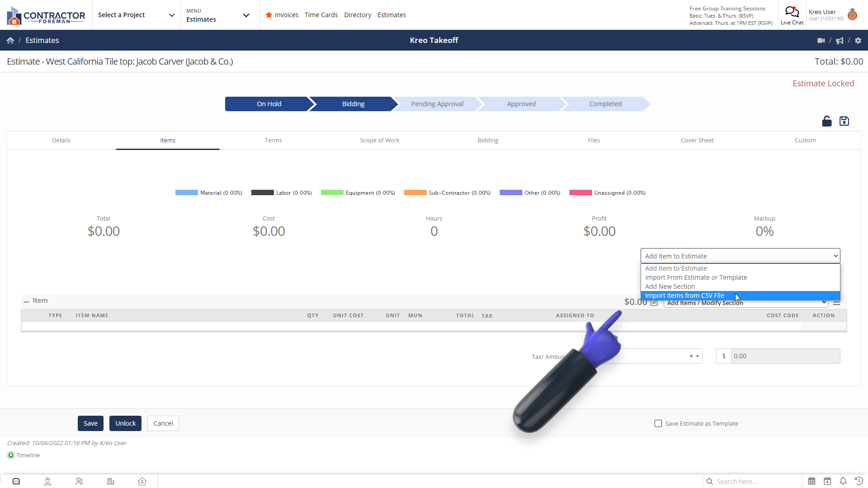Screen dimensions: 868x488
Task: Go to home via breadcrumb house icon
Action: point(10,41)
